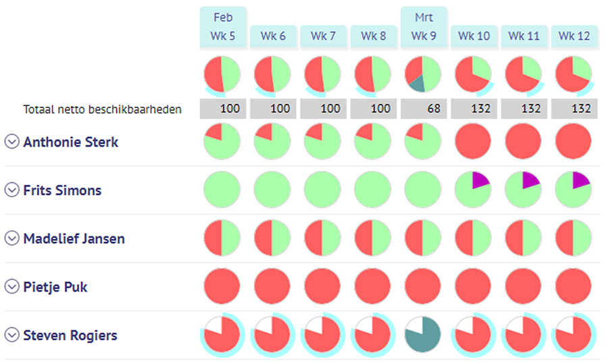Open the Wk 12 column header
Screen dimensions: 608x364
[x=574, y=36]
